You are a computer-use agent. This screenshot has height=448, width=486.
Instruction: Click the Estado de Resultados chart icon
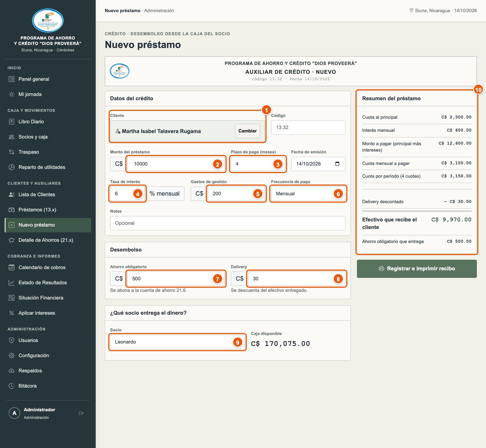pyautogui.click(x=12, y=283)
